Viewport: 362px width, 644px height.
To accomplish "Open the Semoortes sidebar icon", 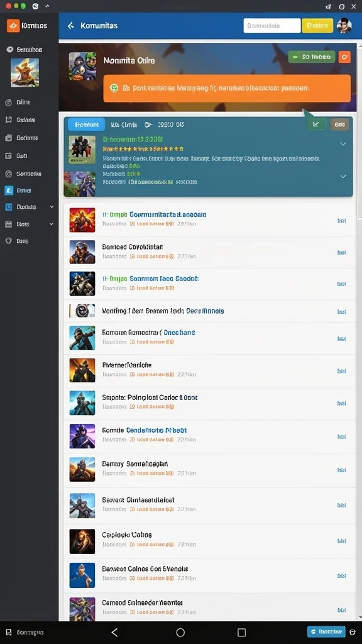I will pos(8,174).
